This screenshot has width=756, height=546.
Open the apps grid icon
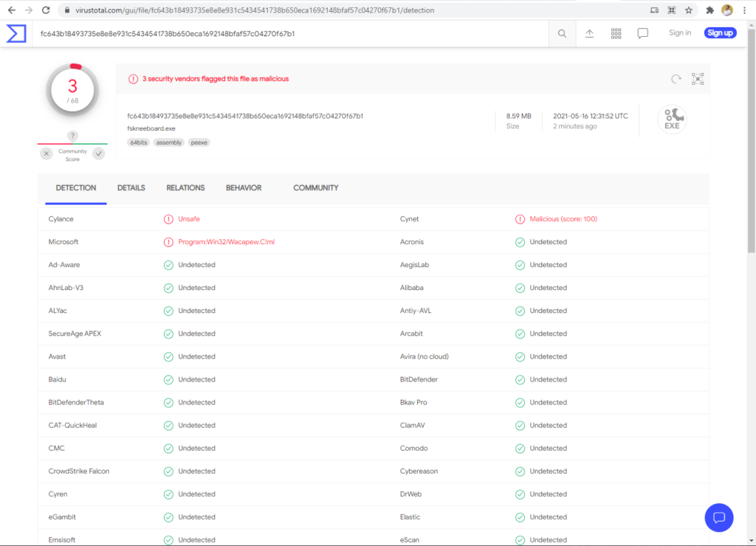coord(616,33)
